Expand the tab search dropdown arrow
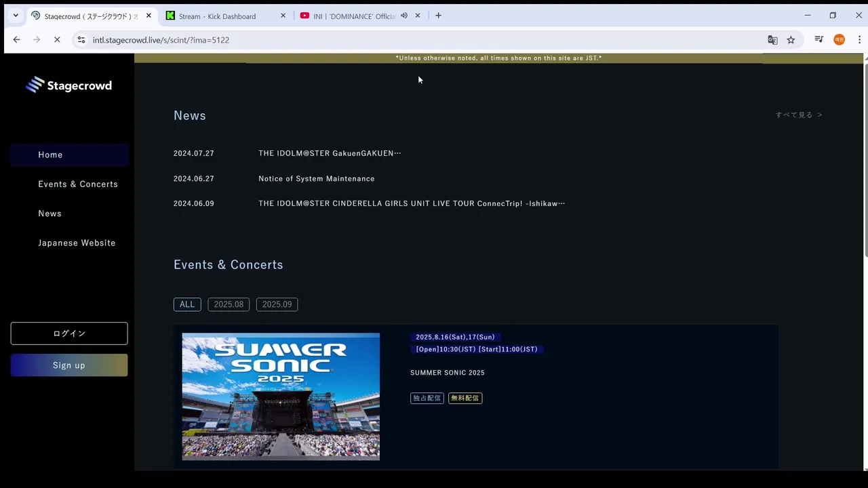Screen dimensions: 868x488 [x=16, y=16]
